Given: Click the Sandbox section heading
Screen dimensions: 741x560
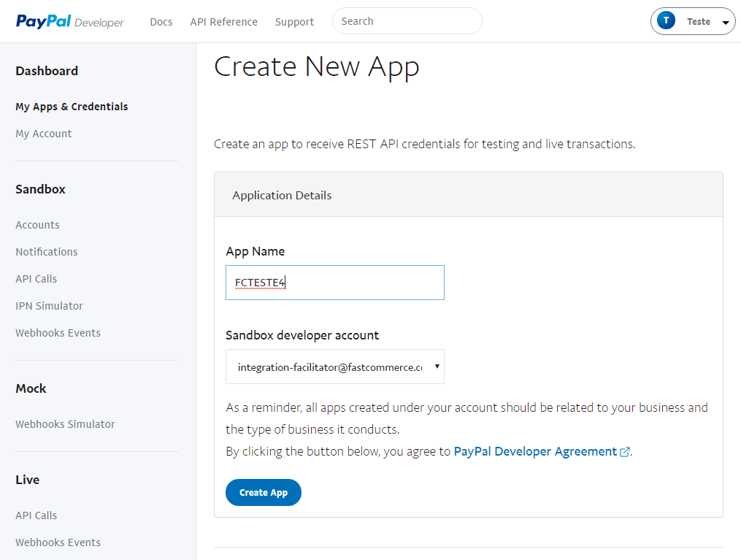Looking at the screenshot, I should pyautogui.click(x=40, y=189).
